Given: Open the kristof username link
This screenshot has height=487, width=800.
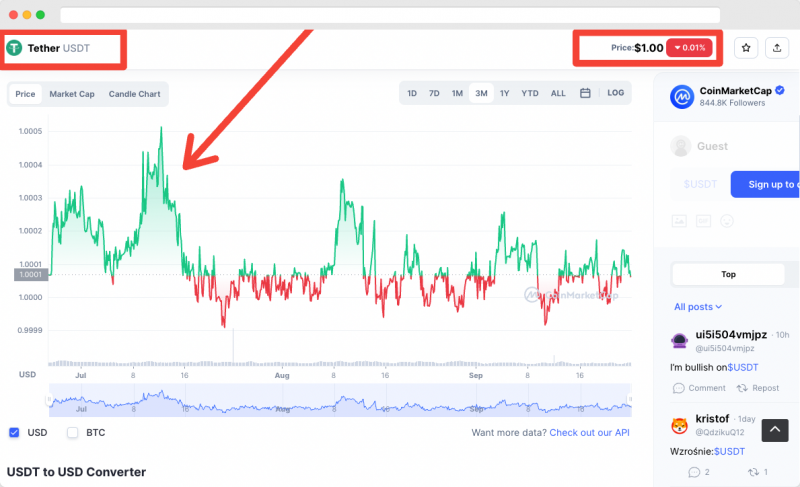Looking at the screenshot, I should (712, 419).
